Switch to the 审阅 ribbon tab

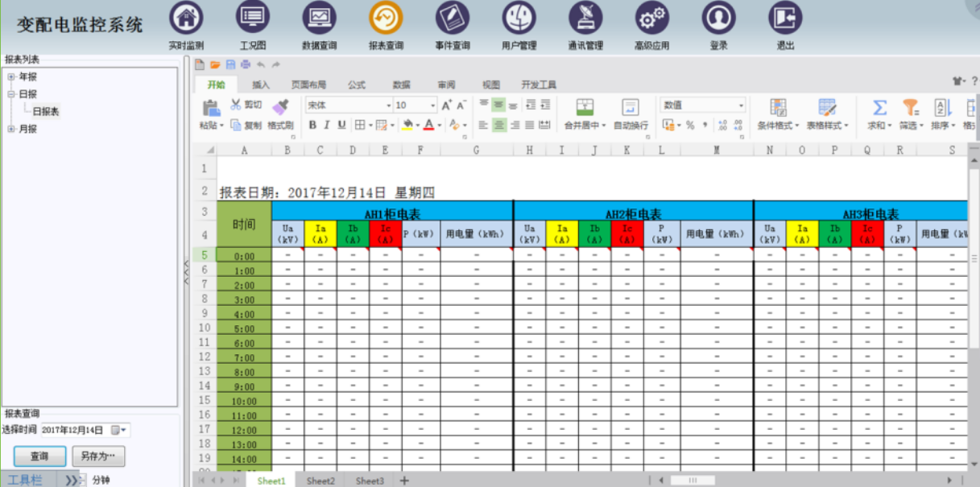pos(446,85)
